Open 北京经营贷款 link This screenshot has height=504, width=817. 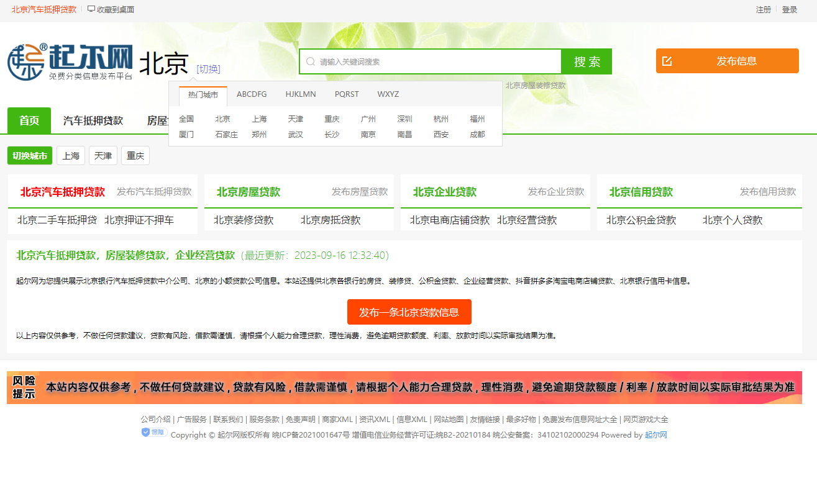pos(527,220)
